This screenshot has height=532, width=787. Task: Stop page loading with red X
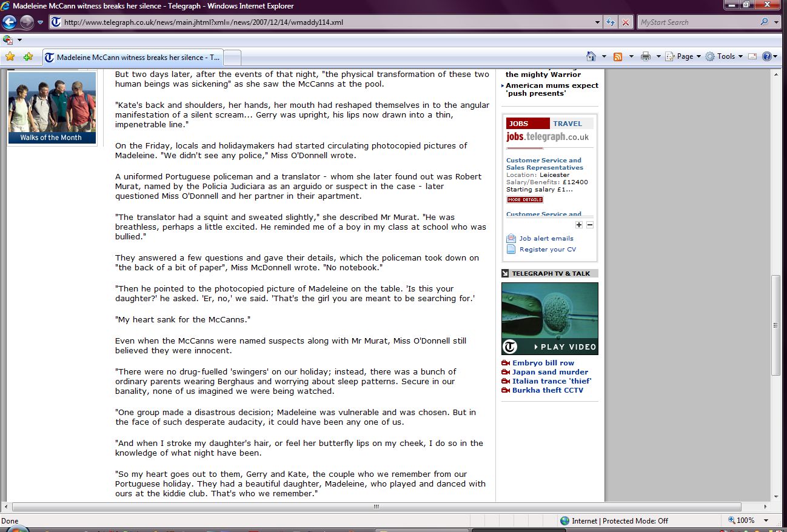[626, 22]
